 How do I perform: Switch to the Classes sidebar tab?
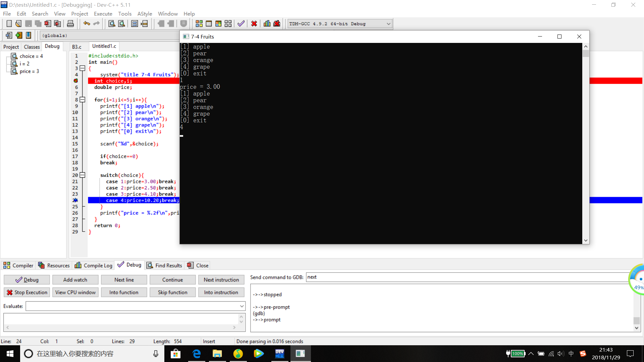click(x=32, y=47)
